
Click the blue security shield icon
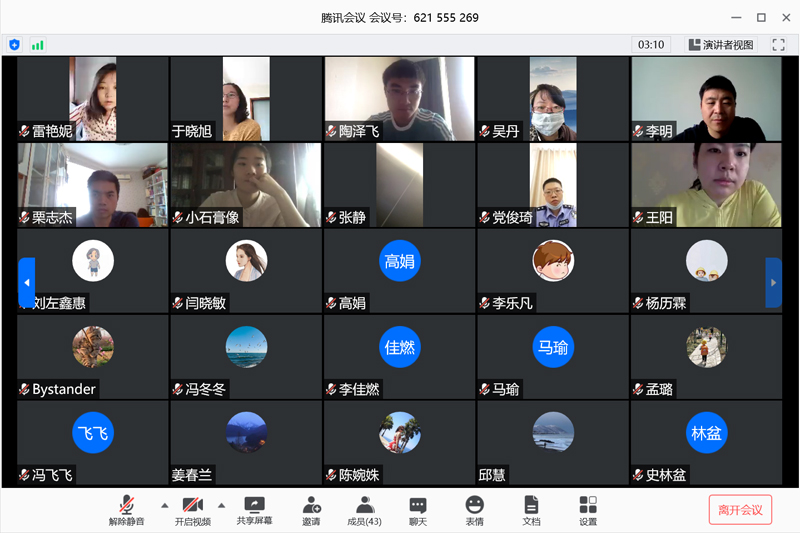point(14,45)
